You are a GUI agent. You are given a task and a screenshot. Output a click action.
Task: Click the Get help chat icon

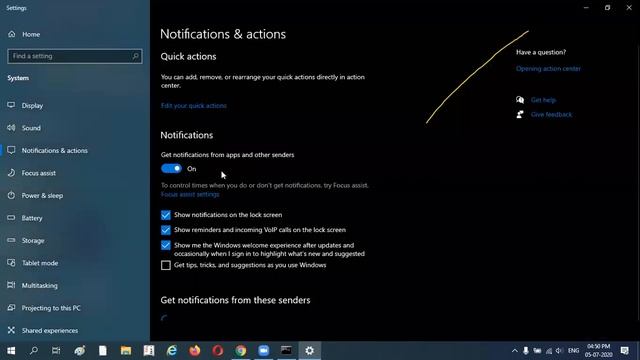[520, 100]
